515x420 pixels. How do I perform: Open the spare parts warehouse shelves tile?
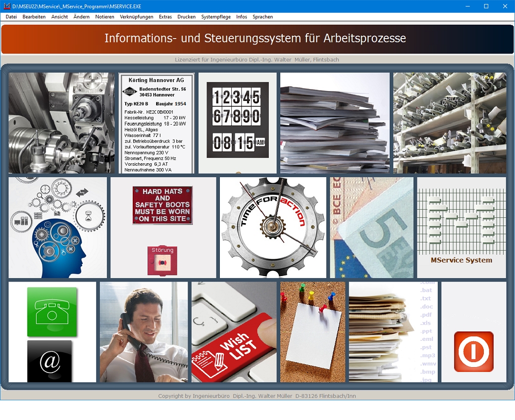pyautogui.click(x=450, y=123)
